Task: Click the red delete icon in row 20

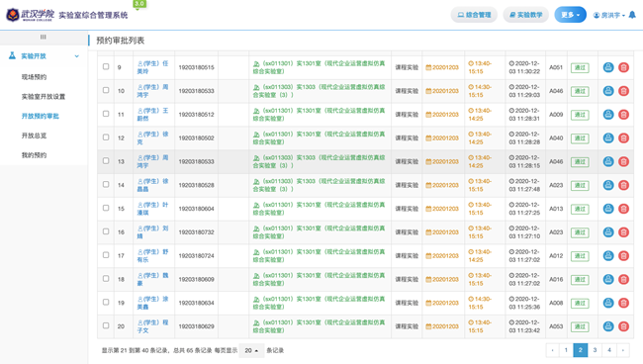Action: [x=624, y=326]
